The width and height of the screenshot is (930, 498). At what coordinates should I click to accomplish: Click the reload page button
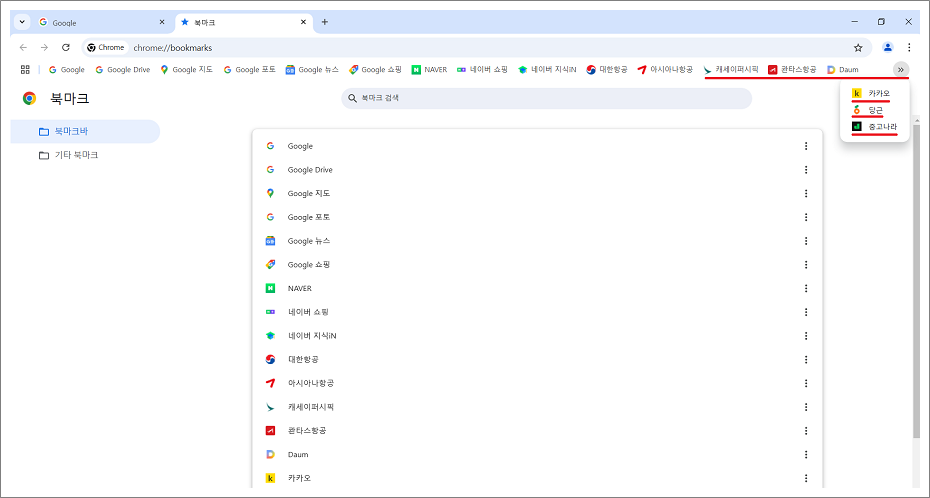pos(66,47)
